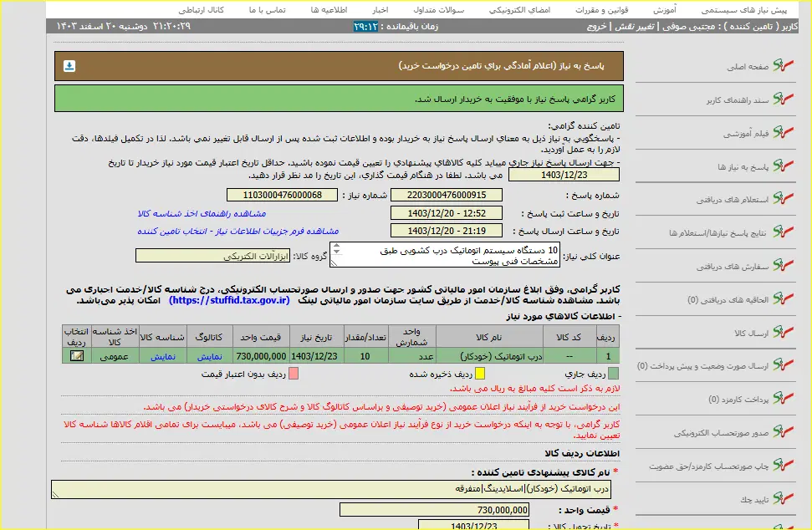Click نمایش under the شناسه کالا column

coord(163,356)
